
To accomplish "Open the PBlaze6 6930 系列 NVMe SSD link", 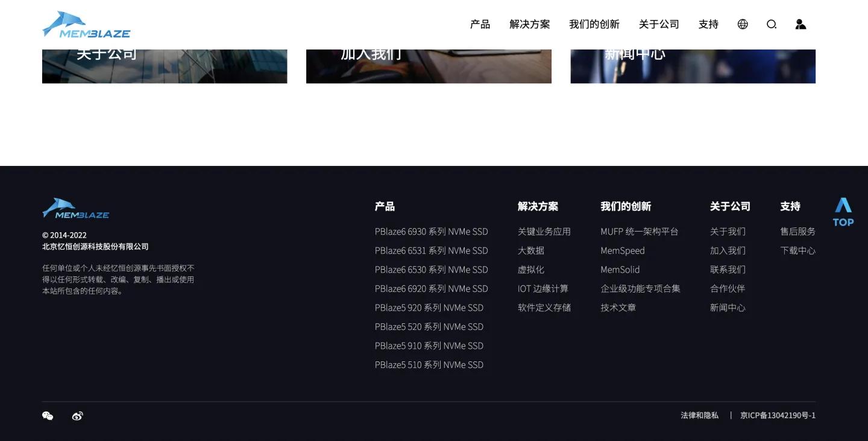I will click(x=432, y=232).
